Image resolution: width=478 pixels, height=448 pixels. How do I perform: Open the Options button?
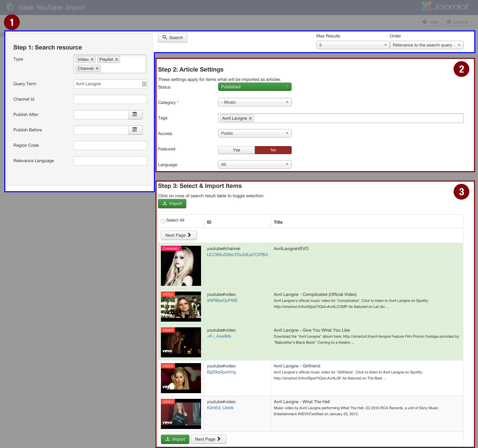click(x=457, y=22)
